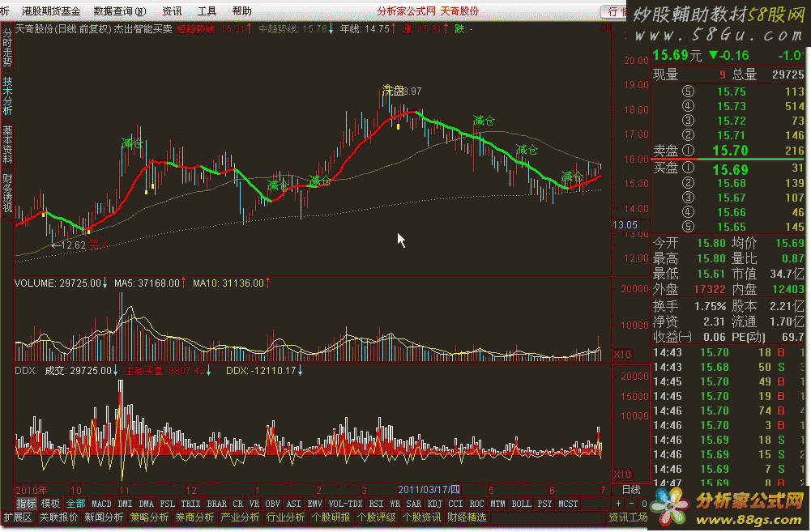Open the 工具 menu

click(207, 11)
